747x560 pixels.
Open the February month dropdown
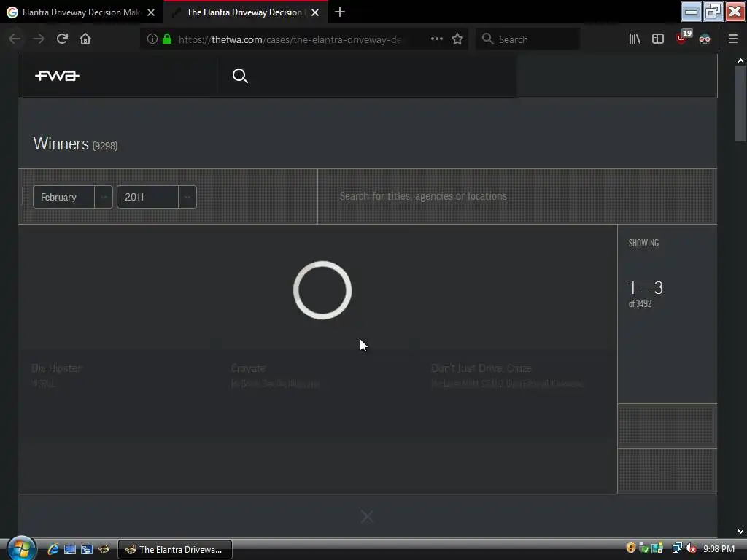[73, 197]
